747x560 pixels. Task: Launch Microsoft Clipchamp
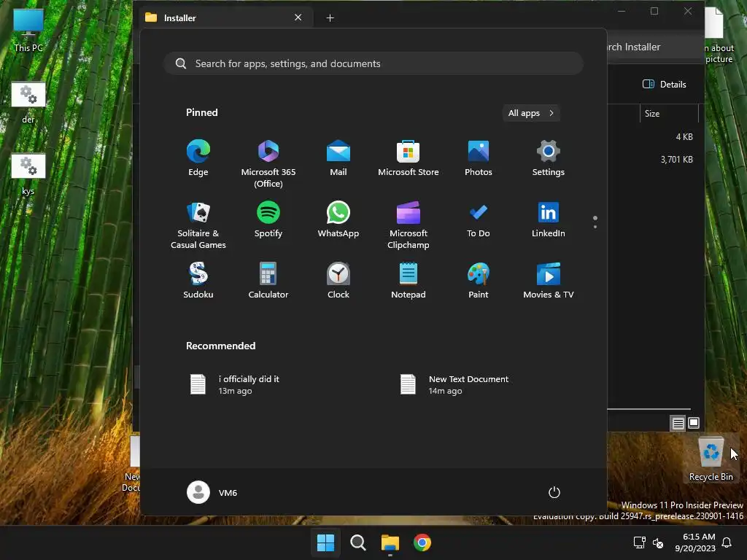coord(409,225)
